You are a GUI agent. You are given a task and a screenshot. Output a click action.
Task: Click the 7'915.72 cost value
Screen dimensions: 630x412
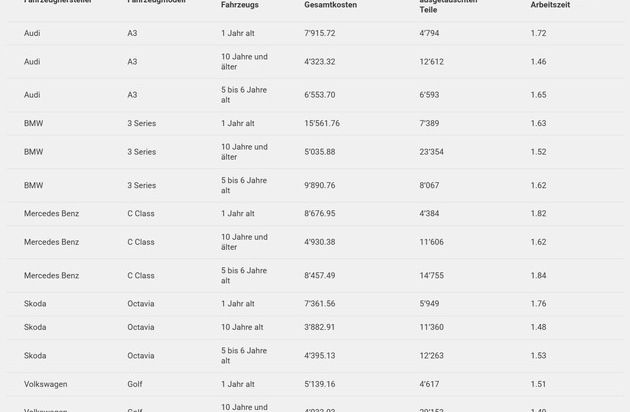pos(320,34)
